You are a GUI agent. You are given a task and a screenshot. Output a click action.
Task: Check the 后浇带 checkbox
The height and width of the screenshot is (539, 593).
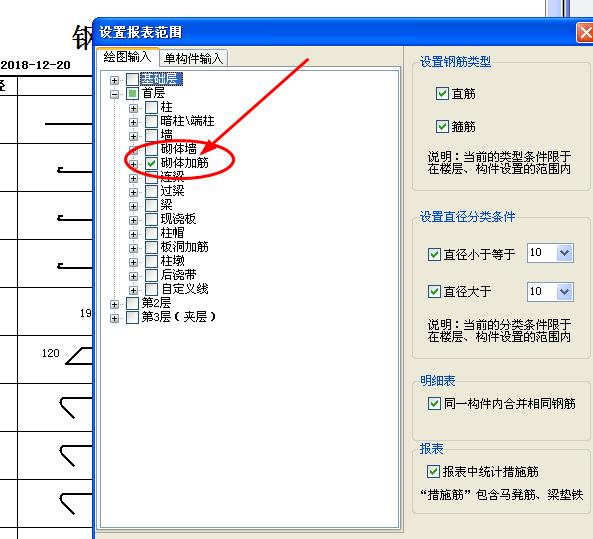151,275
